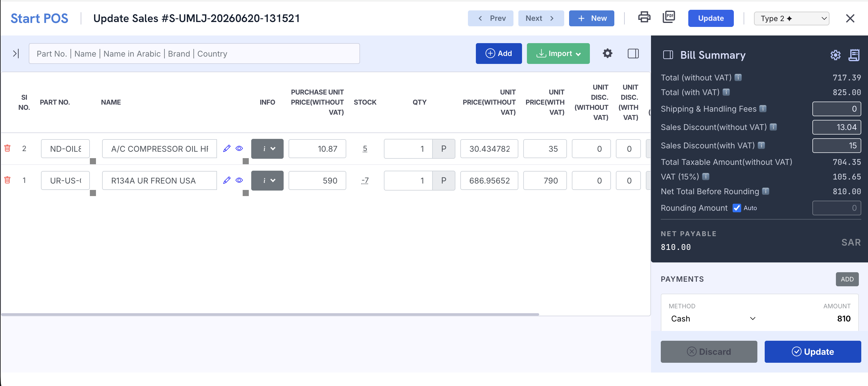
Task: Expand the Import dropdown button
Action: pyautogui.click(x=558, y=53)
